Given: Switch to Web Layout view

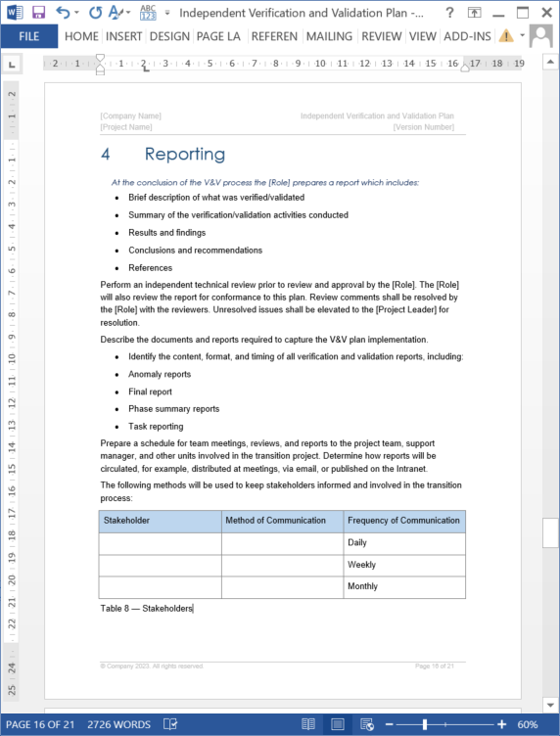Looking at the screenshot, I should (x=367, y=724).
